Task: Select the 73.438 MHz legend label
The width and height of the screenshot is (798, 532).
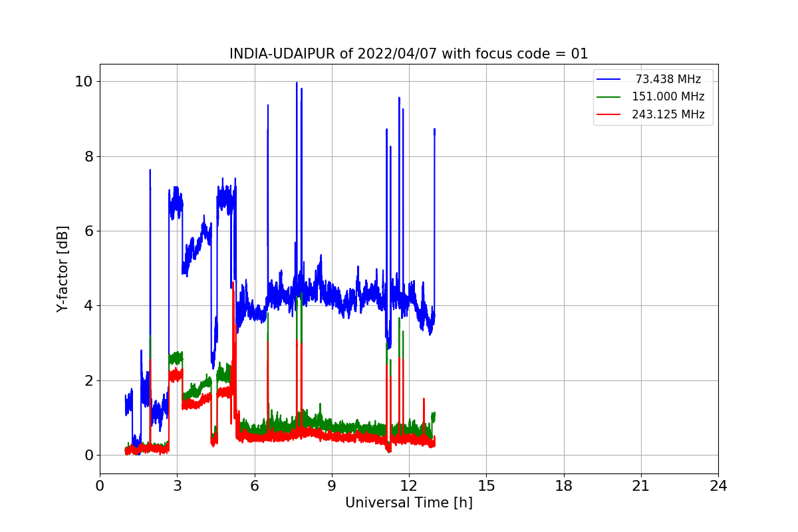Action: pos(668,79)
